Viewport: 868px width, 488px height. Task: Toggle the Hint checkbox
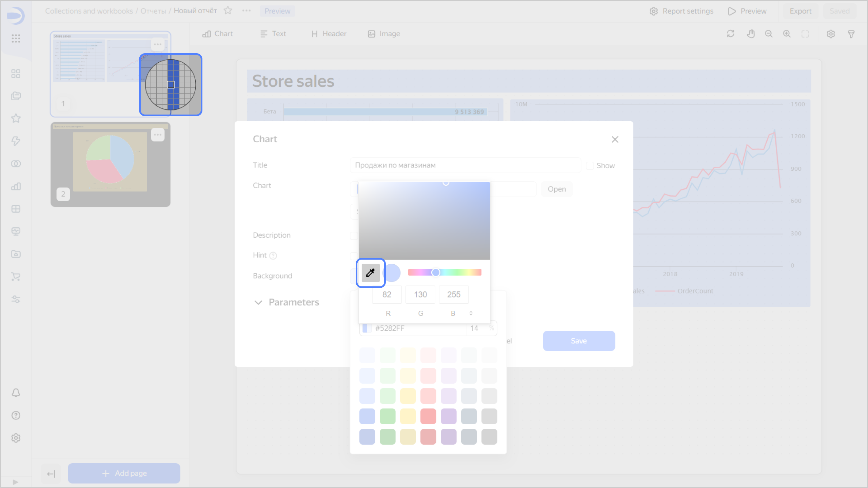(354, 255)
